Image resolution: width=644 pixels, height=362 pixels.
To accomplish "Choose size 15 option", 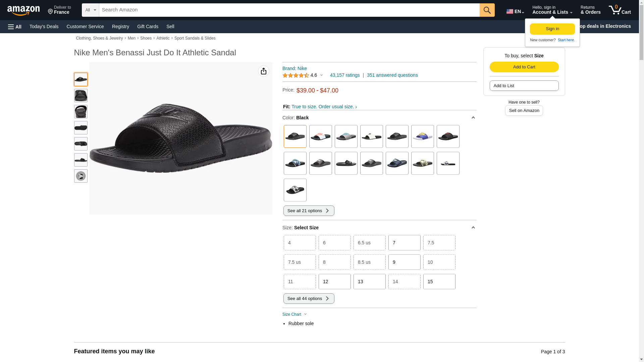I will pos(439,282).
